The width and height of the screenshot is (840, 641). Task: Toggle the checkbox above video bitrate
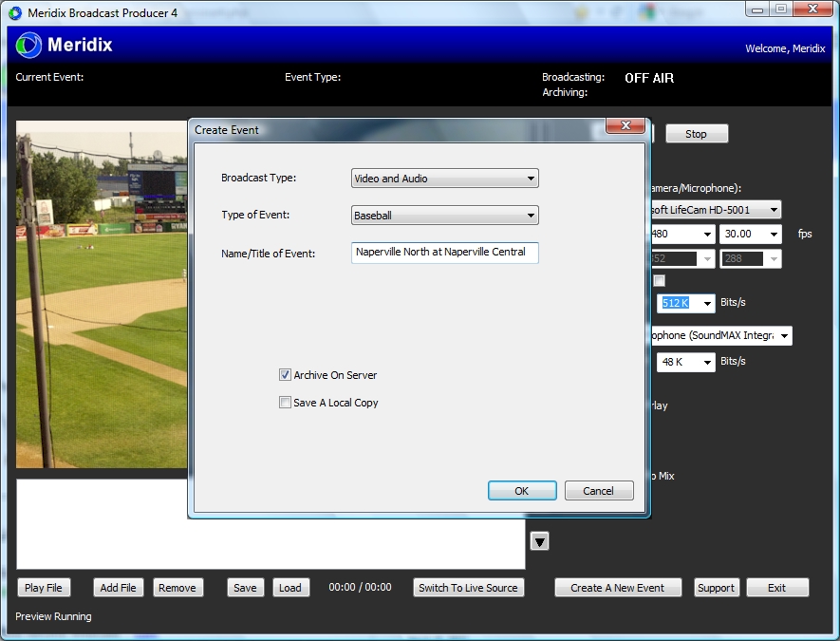(x=659, y=281)
